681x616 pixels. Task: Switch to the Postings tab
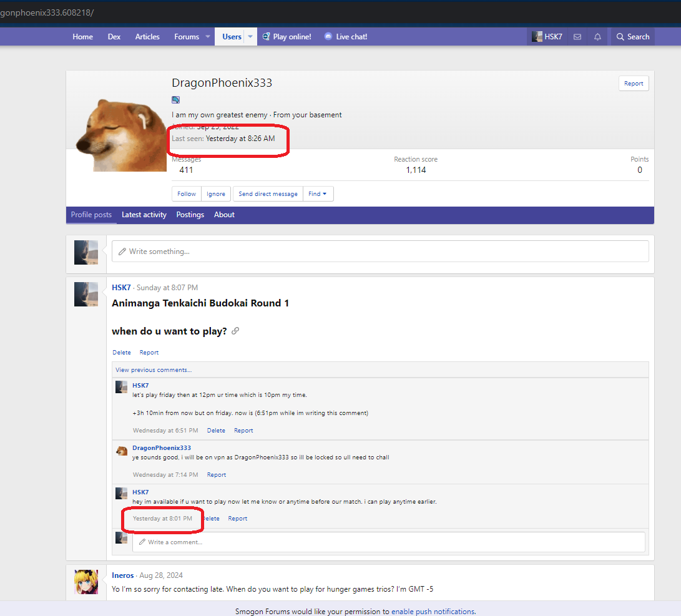click(x=190, y=215)
